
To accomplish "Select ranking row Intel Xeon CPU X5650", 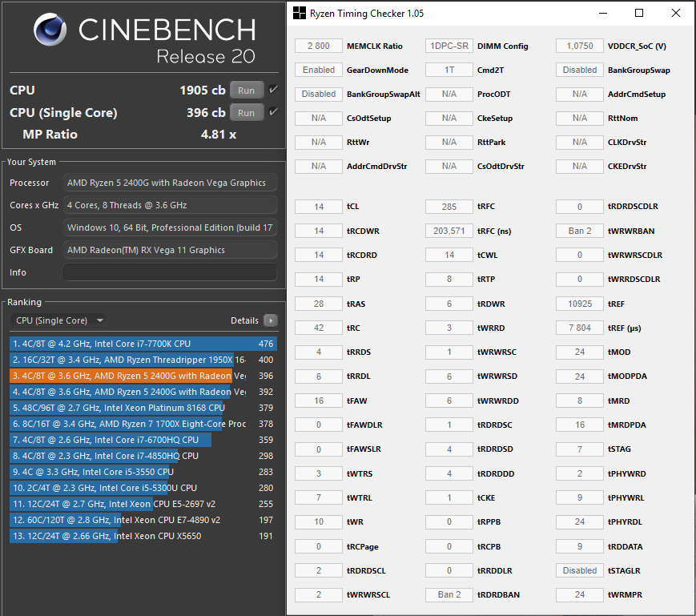I will click(143, 536).
